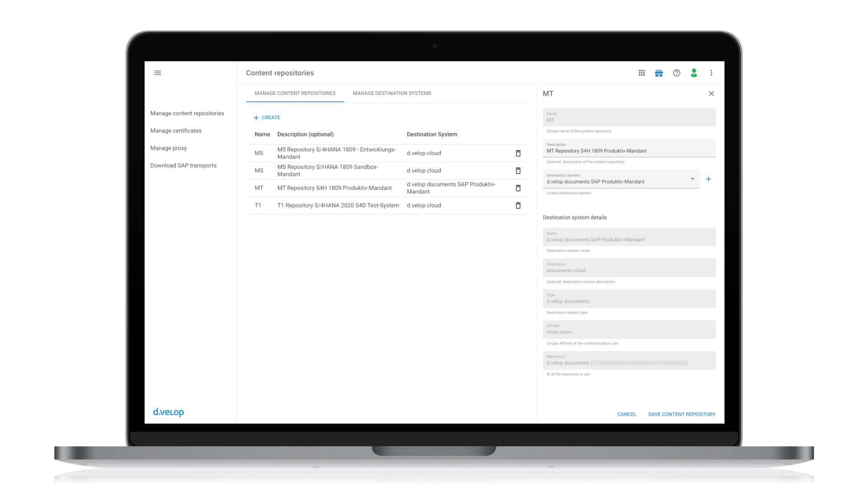Switch to Manage Destination Systems tab
Screen dimensions: 868x499
[392, 93]
